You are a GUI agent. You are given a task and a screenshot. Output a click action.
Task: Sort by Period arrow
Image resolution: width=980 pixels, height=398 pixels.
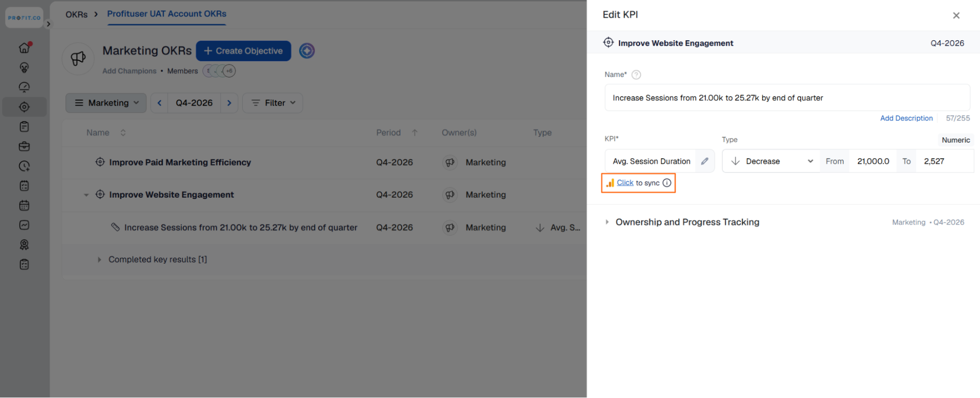415,133
